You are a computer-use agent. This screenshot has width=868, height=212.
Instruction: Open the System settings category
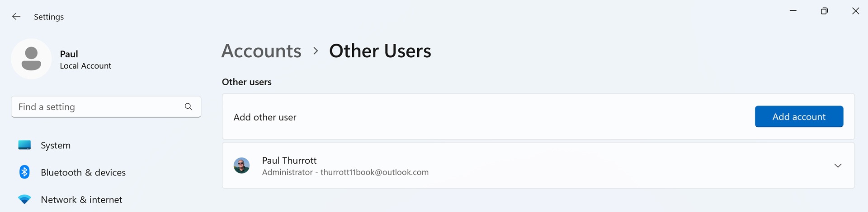pyautogui.click(x=56, y=145)
